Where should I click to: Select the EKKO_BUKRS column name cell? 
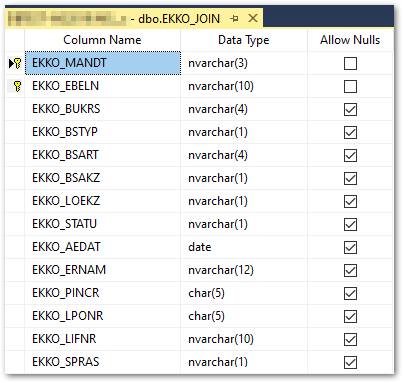(x=103, y=109)
